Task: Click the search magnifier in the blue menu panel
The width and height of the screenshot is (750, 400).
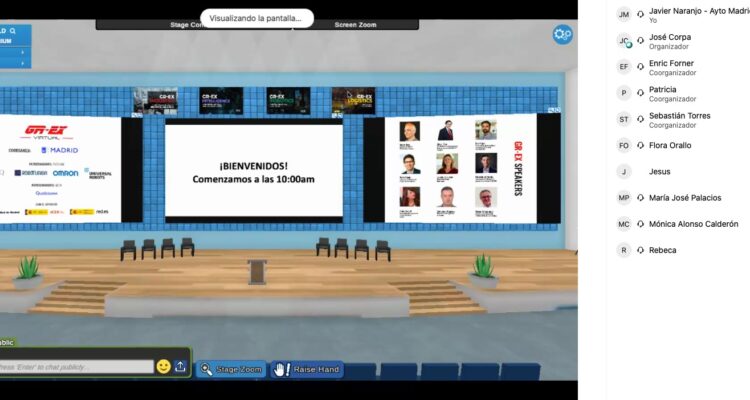Action: 13,31
